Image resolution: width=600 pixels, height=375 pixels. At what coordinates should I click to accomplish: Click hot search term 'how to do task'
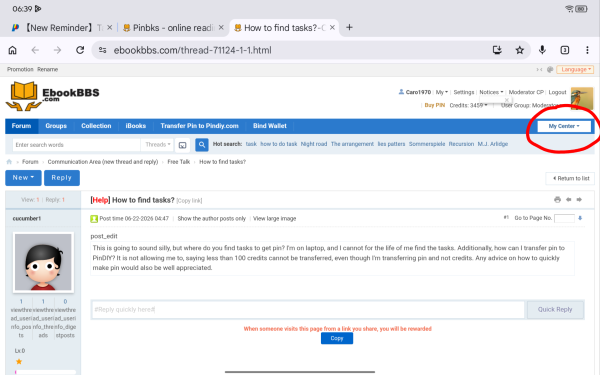pyautogui.click(x=279, y=144)
